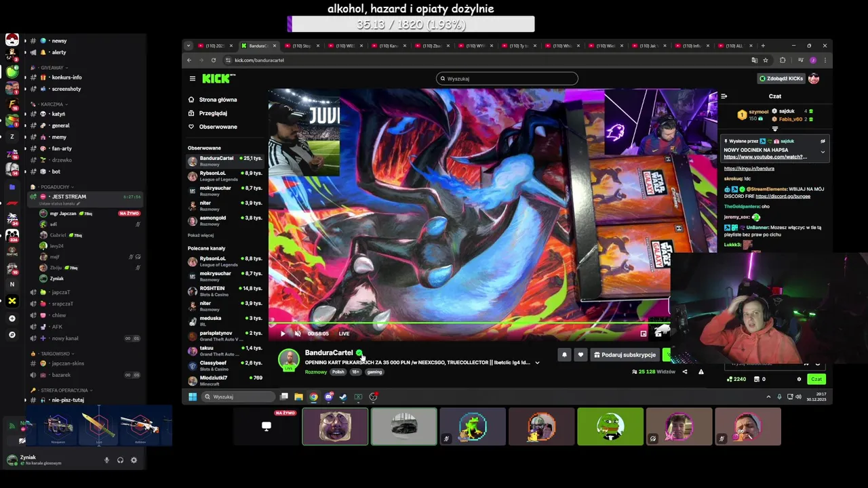Open discord.gg/bungee chat link
Viewport: 868px width, 488px height.
pyautogui.click(x=783, y=197)
